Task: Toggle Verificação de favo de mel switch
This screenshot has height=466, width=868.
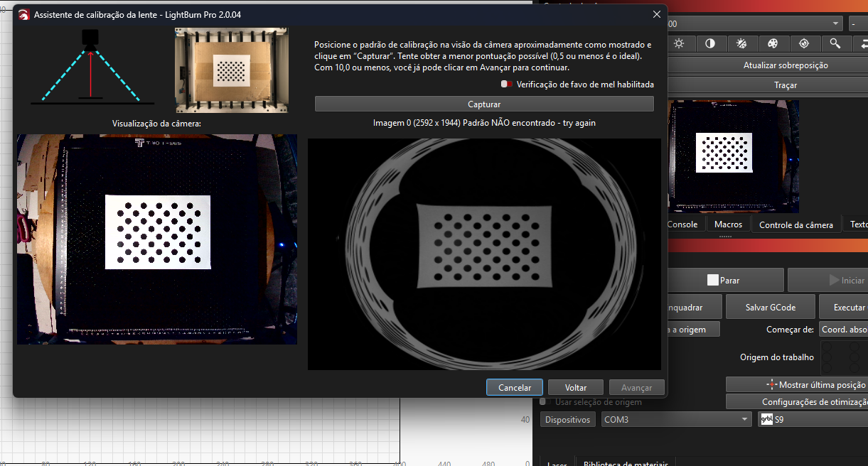Action: pos(506,84)
